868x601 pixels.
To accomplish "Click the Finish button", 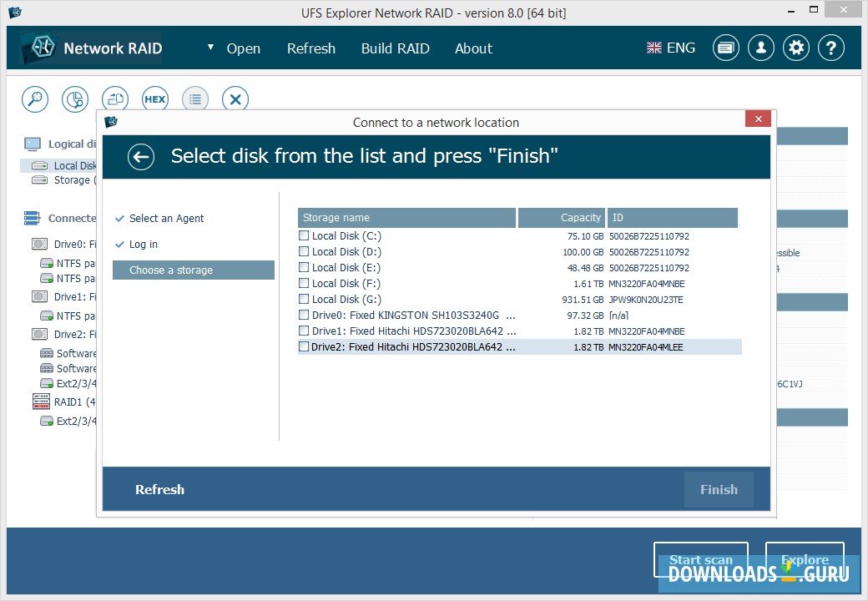I will pyautogui.click(x=719, y=490).
